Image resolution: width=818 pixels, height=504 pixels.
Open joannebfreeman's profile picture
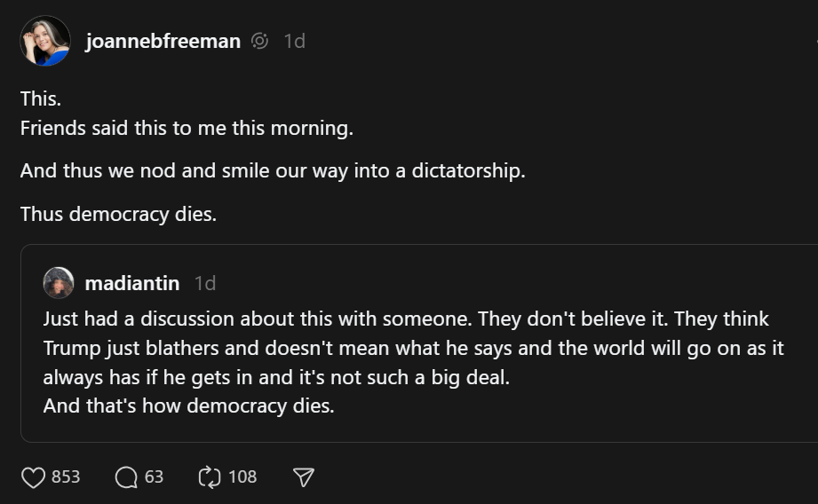[45, 41]
